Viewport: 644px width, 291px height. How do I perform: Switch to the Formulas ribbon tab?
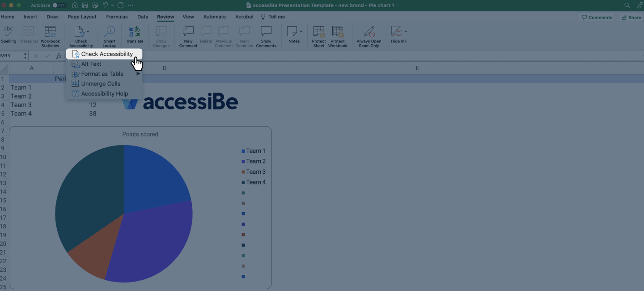click(x=117, y=17)
